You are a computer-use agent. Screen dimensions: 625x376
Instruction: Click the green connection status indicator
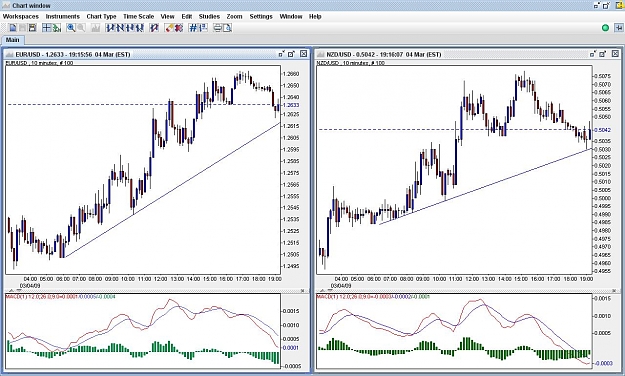tap(605, 28)
